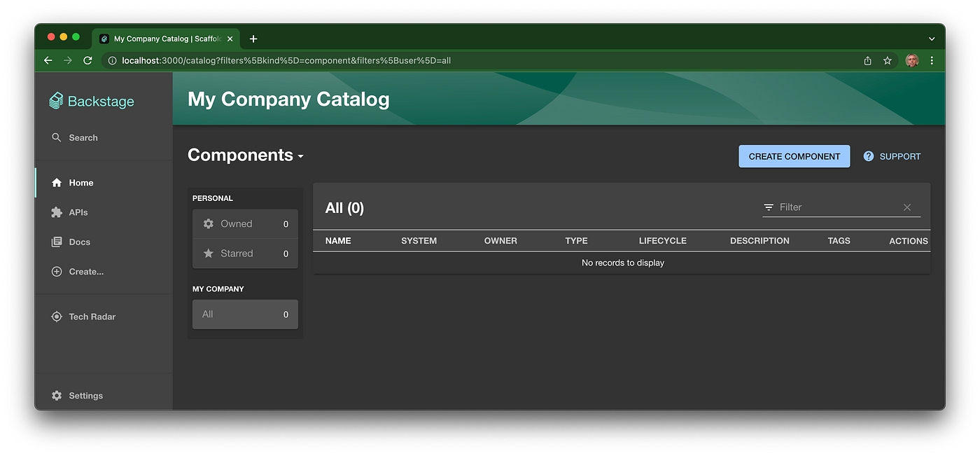Open the APIs sidebar item
980x456 pixels.
pos(104,212)
